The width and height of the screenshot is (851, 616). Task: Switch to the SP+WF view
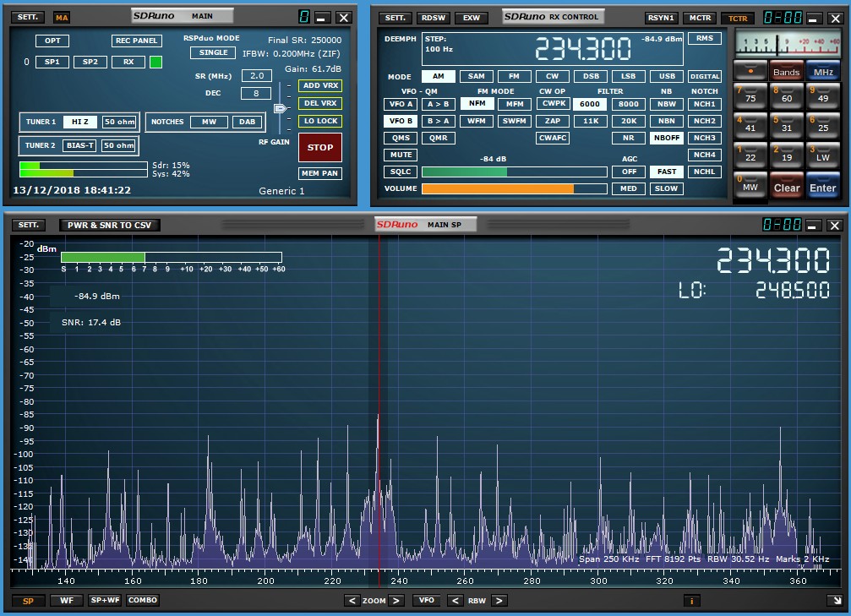105,600
